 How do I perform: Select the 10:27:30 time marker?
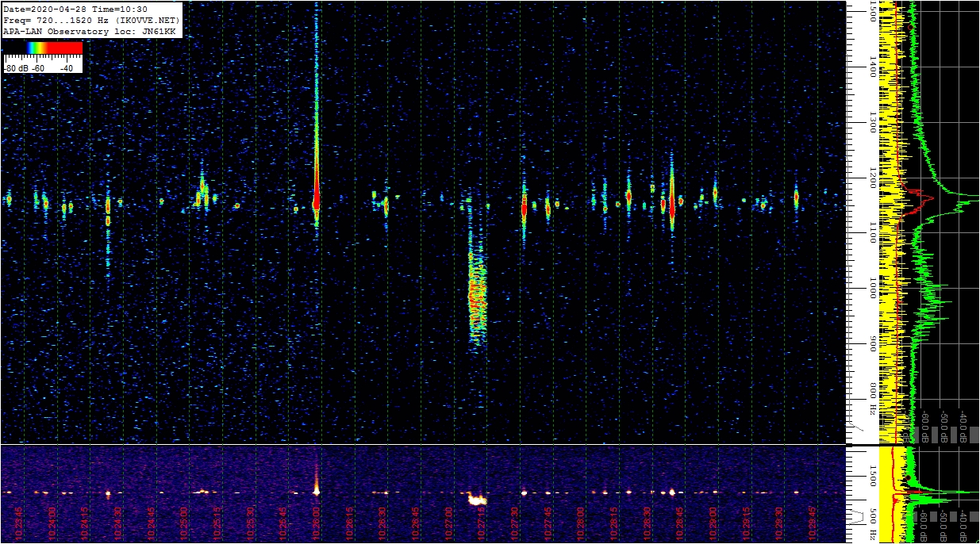click(515, 523)
